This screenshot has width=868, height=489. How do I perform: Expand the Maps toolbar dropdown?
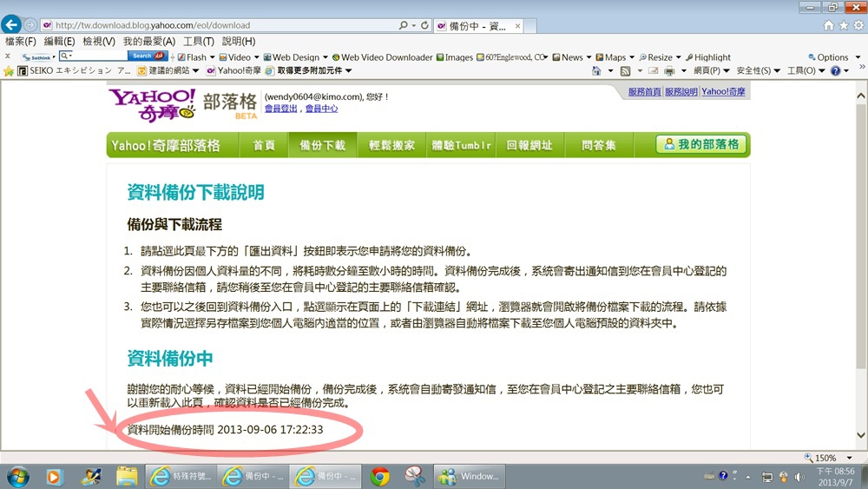coord(632,57)
